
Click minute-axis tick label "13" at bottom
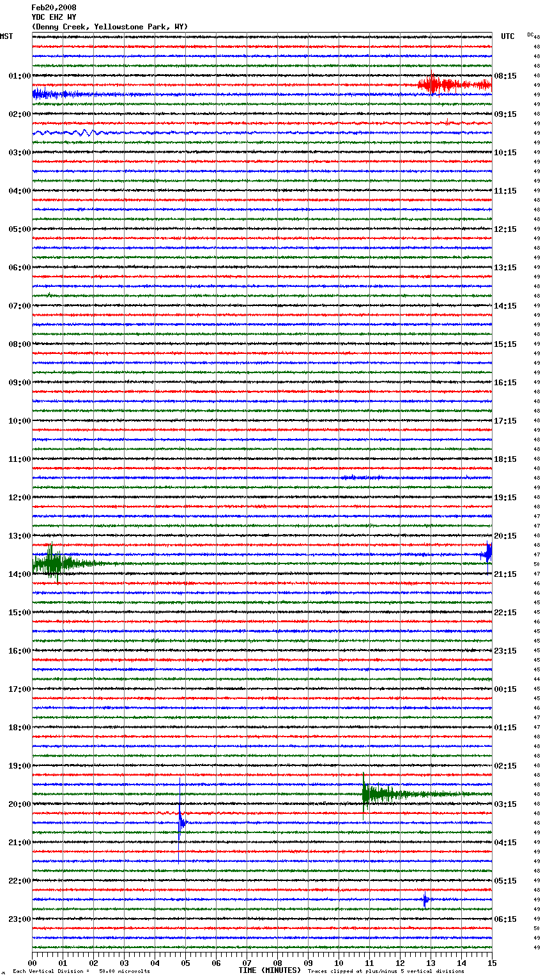[431, 963]
